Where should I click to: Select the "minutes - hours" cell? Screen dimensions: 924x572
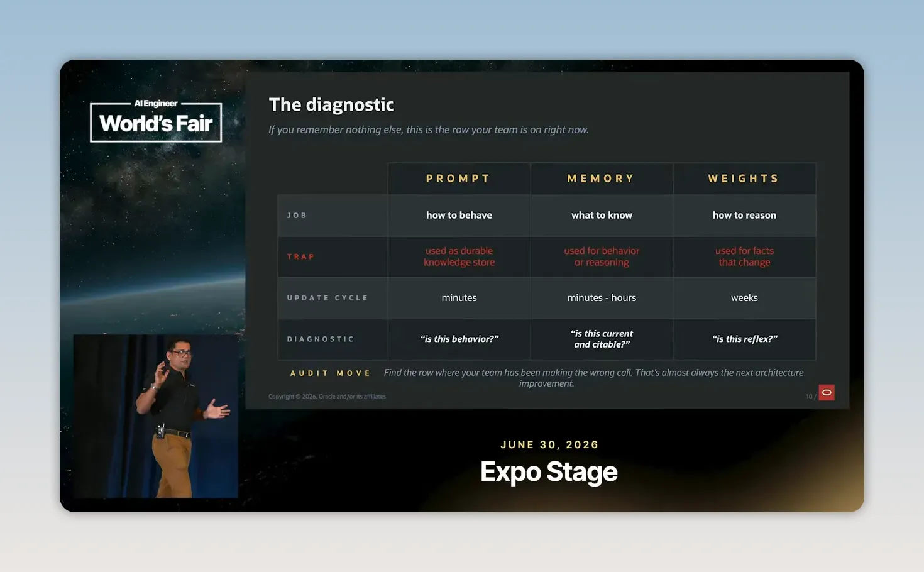pos(602,298)
